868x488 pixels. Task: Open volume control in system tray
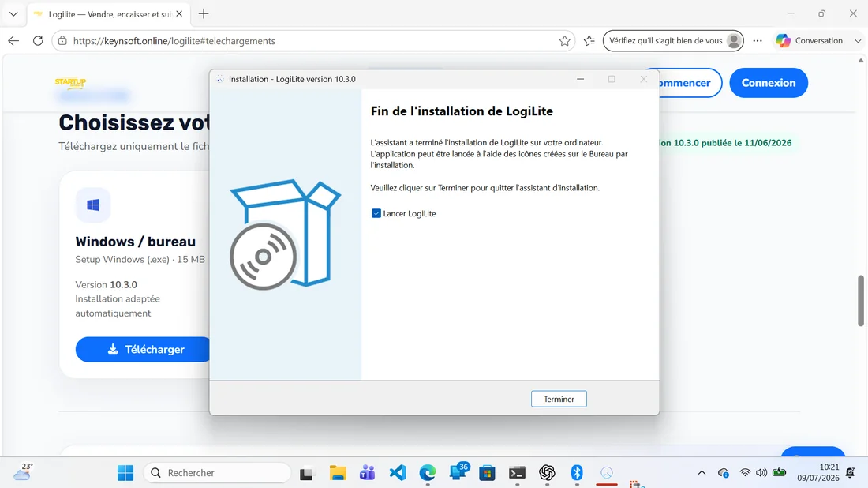coord(761,472)
